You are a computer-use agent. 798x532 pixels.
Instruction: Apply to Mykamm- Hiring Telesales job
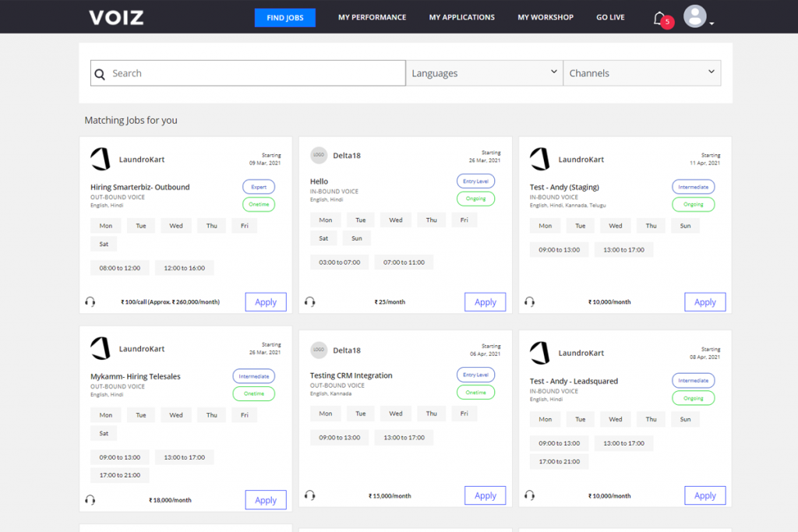[x=266, y=500]
